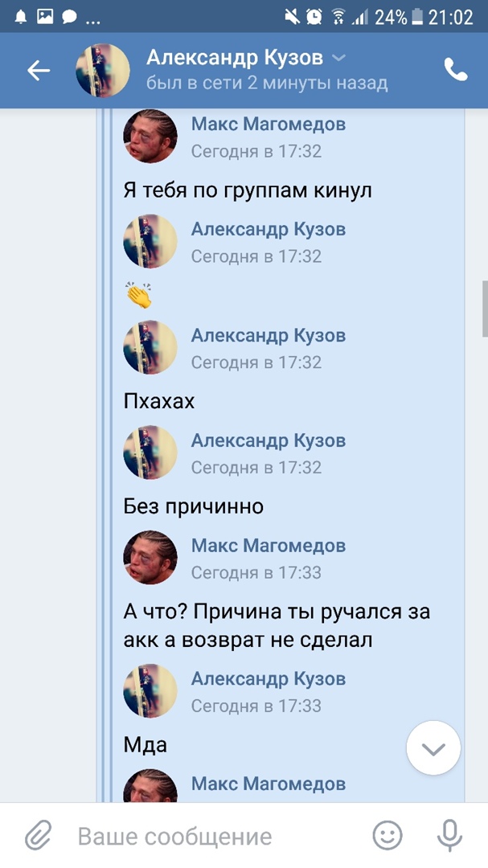Open the attachment paperclip menu
This screenshot has height=868, width=488.
39,835
